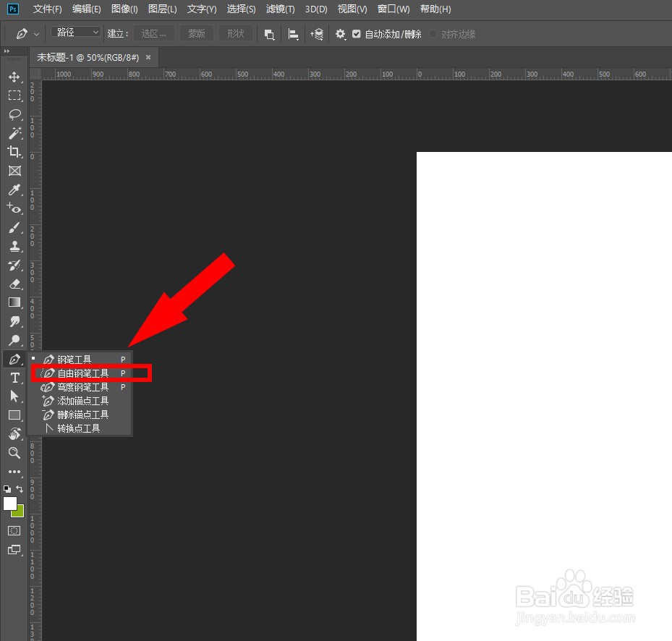Select the Hand tool
This screenshot has height=641, width=672.
click(x=14, y=434)
